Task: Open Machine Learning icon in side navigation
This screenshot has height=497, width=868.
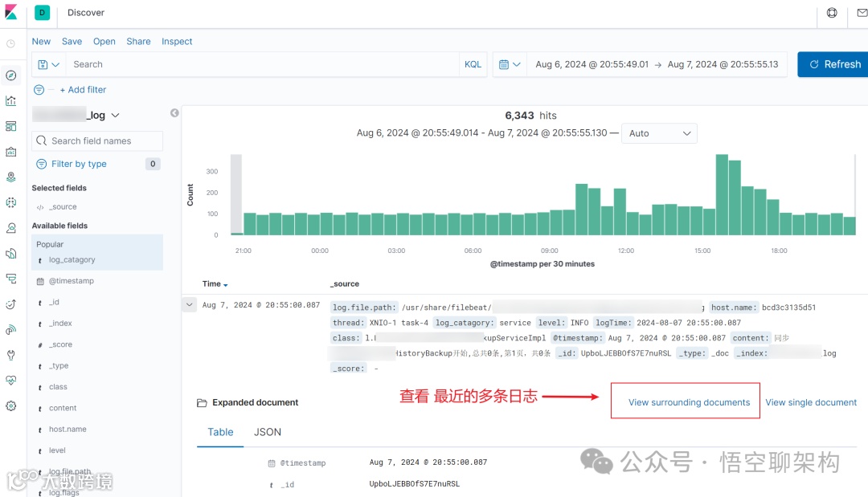Action: [x=11, y=202]
